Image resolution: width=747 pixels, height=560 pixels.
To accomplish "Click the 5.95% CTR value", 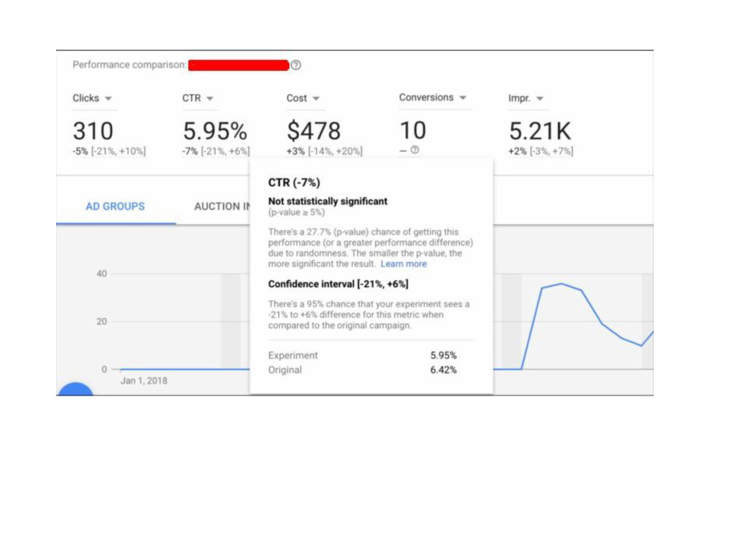I will pos(215,131).
